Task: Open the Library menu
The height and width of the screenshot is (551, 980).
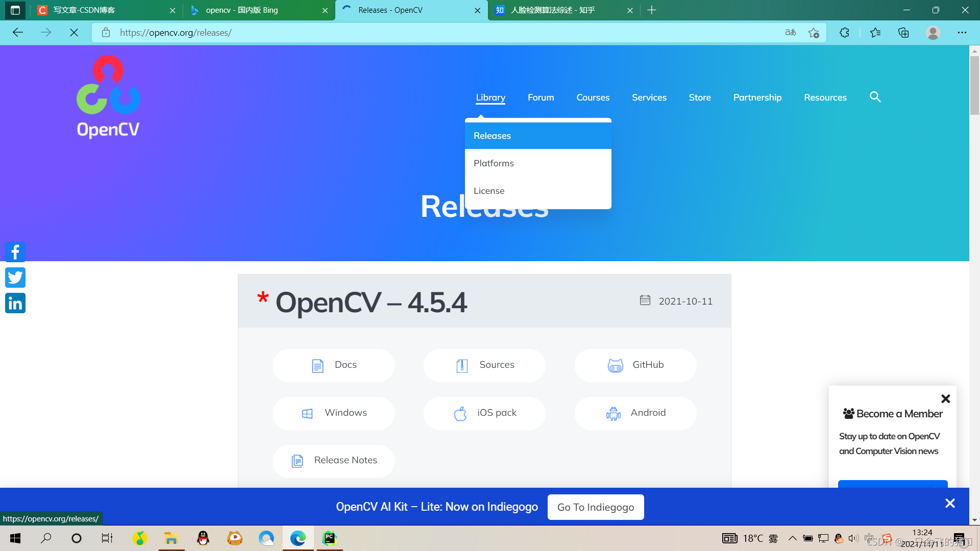Action: coord(491,97)
